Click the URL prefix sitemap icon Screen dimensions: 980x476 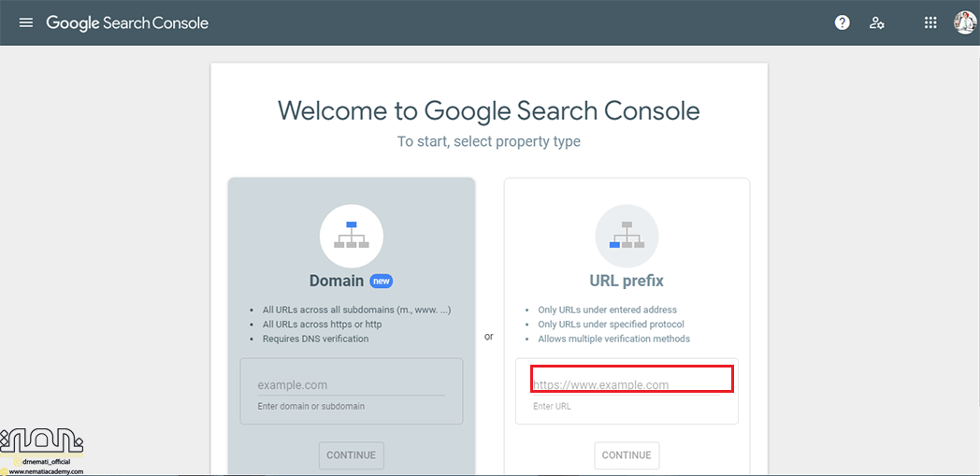click(x=627, y=236)
